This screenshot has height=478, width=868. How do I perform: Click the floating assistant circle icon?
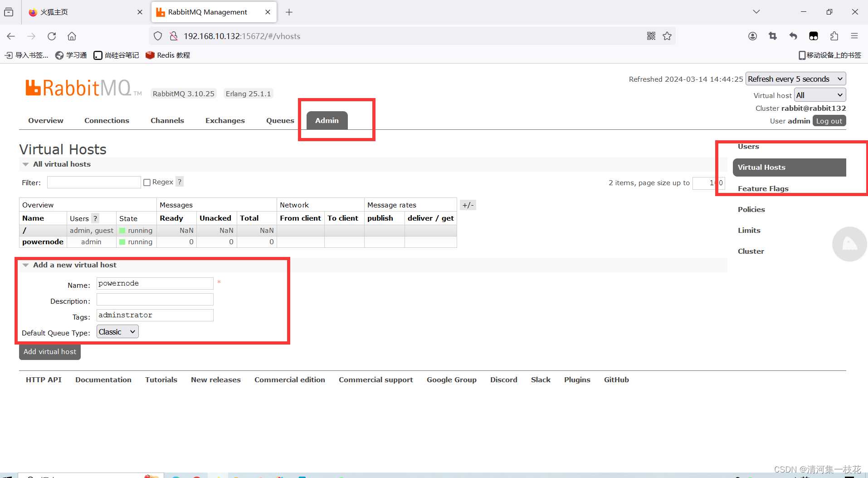pyautogui.click(x=849, y=244)
